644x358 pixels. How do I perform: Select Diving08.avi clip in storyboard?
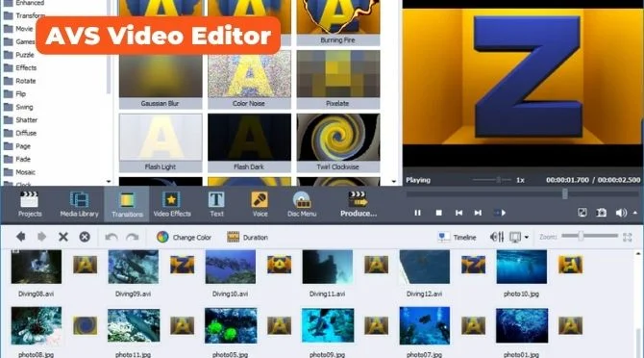[37, 267]
